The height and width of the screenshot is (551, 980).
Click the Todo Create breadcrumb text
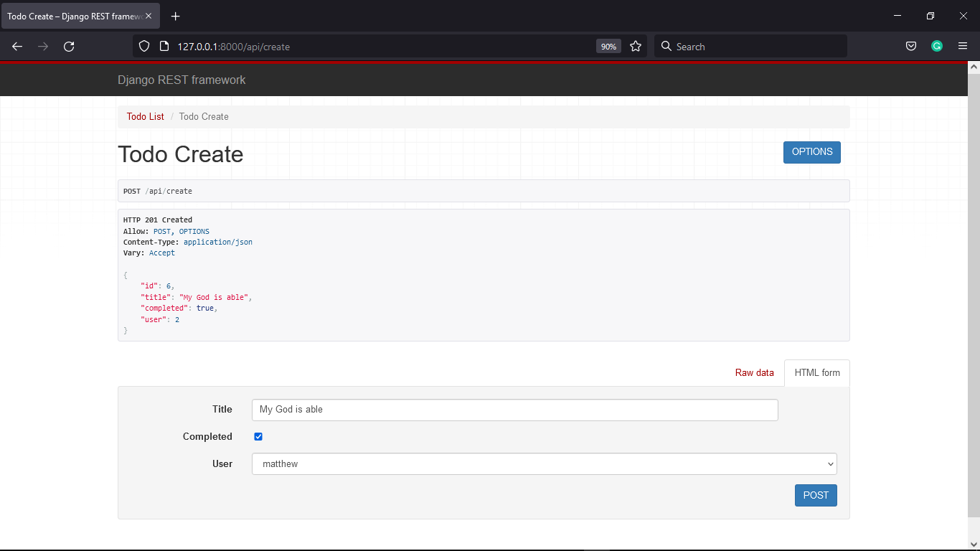click(x=204, y=116)
